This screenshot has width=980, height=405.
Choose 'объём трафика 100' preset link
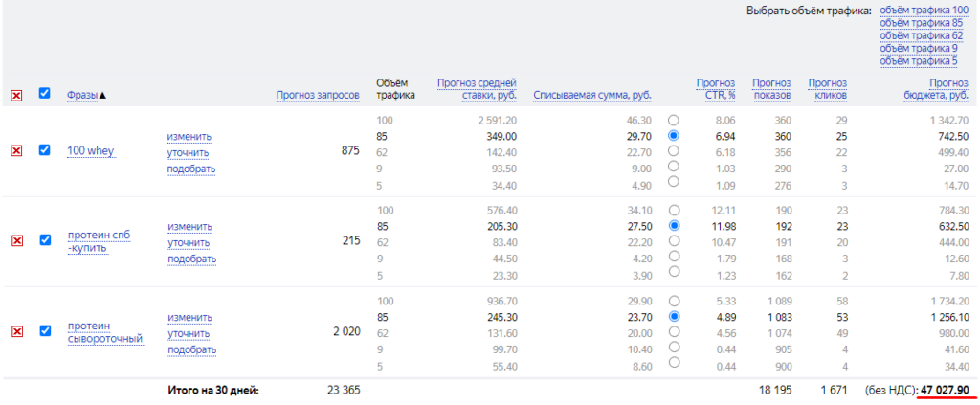pyautogui.click(x=923, y=10)
